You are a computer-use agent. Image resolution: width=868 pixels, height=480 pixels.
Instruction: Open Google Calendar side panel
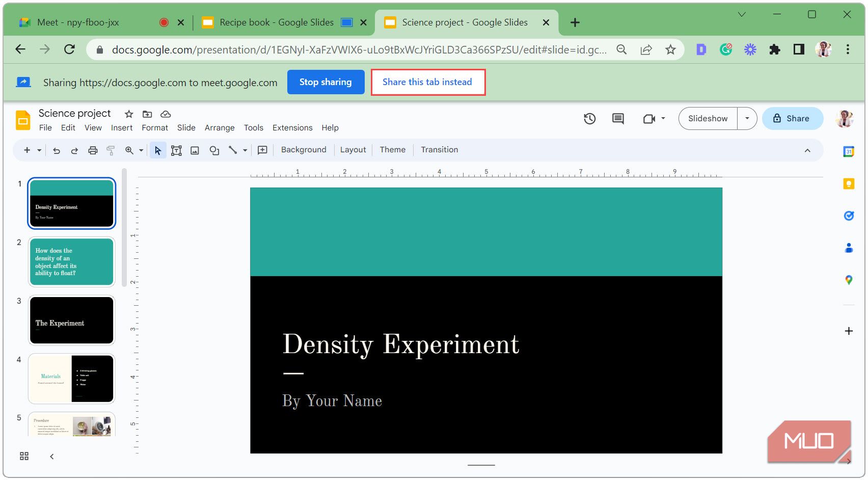tap(848, 151)
